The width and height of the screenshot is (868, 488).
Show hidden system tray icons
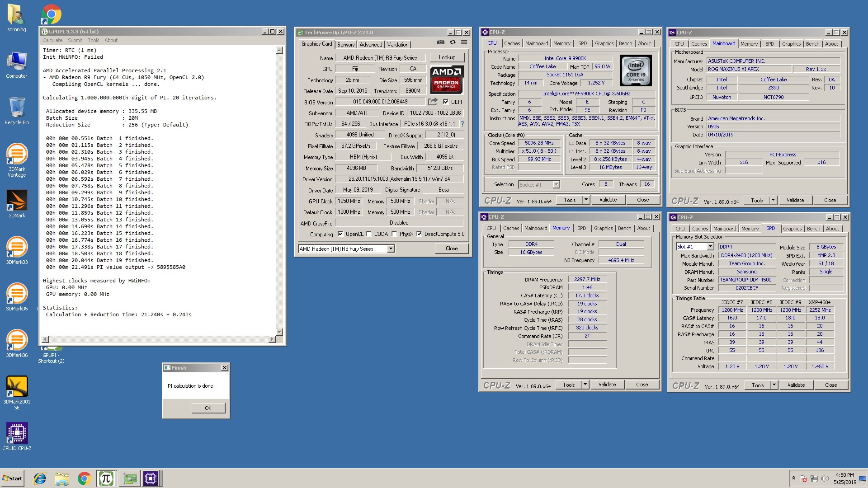tap(793, 478)
